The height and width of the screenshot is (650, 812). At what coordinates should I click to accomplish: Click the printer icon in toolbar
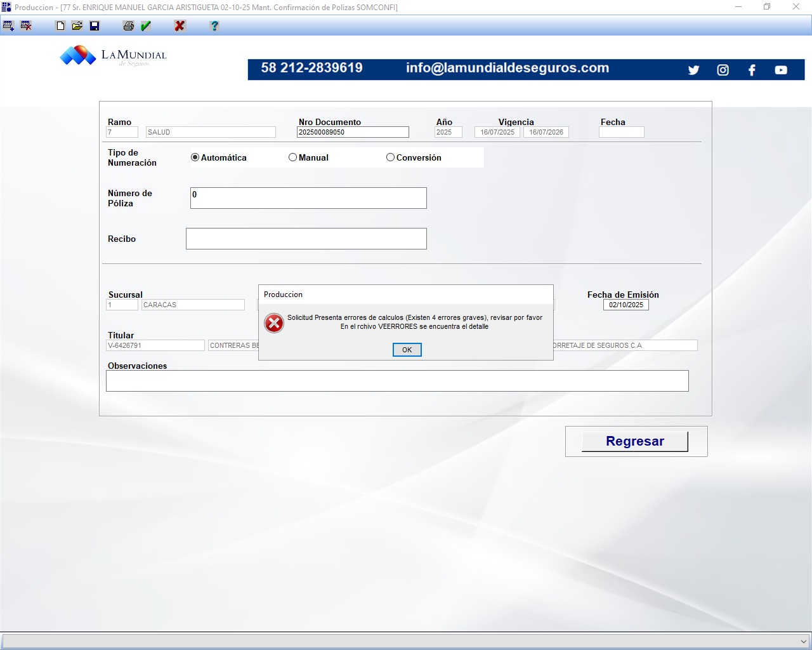129,26
